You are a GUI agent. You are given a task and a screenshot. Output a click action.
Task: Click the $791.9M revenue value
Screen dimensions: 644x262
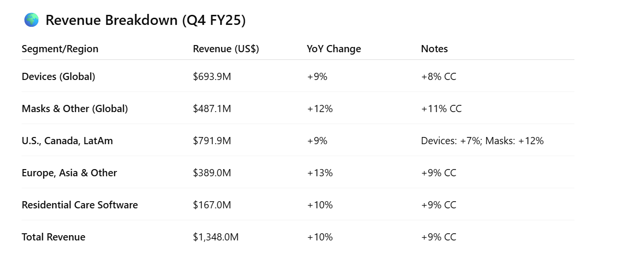(212, 141)
